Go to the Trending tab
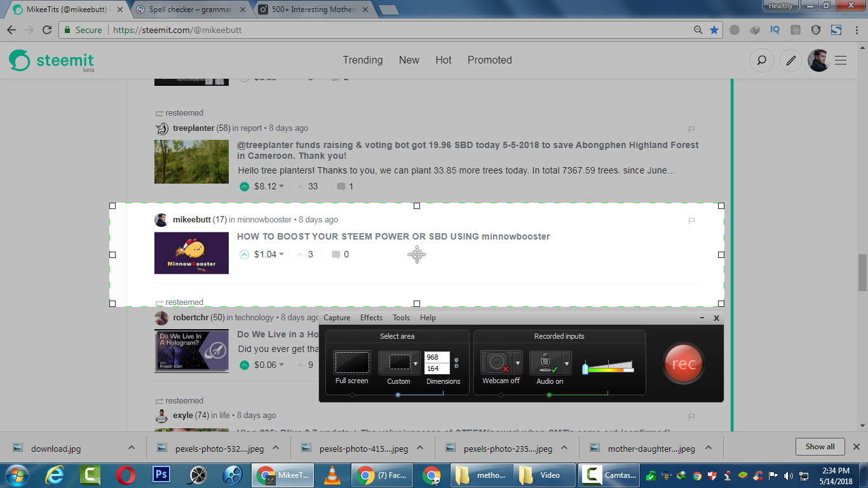The image size is (868, 488). 363,60
